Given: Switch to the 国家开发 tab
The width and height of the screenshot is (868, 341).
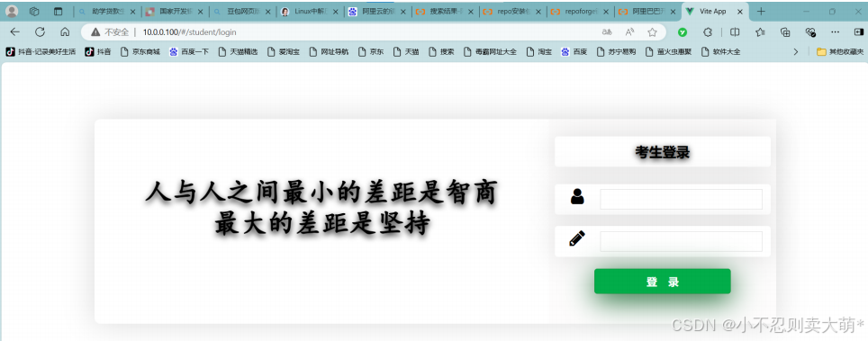Looking at the screenshot, I should [x=174, y=11].
